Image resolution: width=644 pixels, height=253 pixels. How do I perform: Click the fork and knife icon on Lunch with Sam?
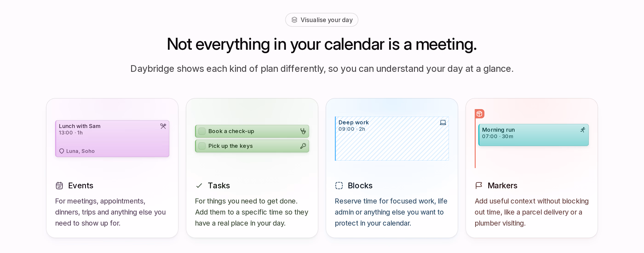[163, 126]
